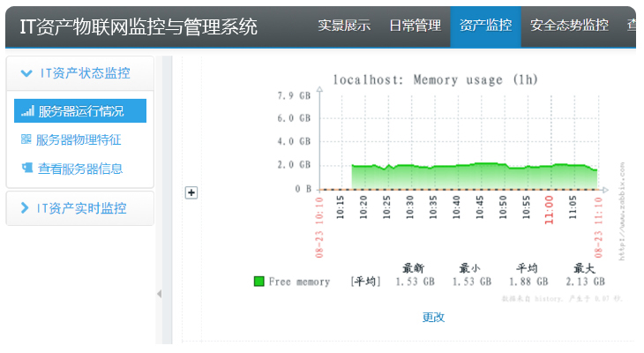Expand the graph row with plus button
644x353 pixels.
pyautogui.click(x=191, y=192)
